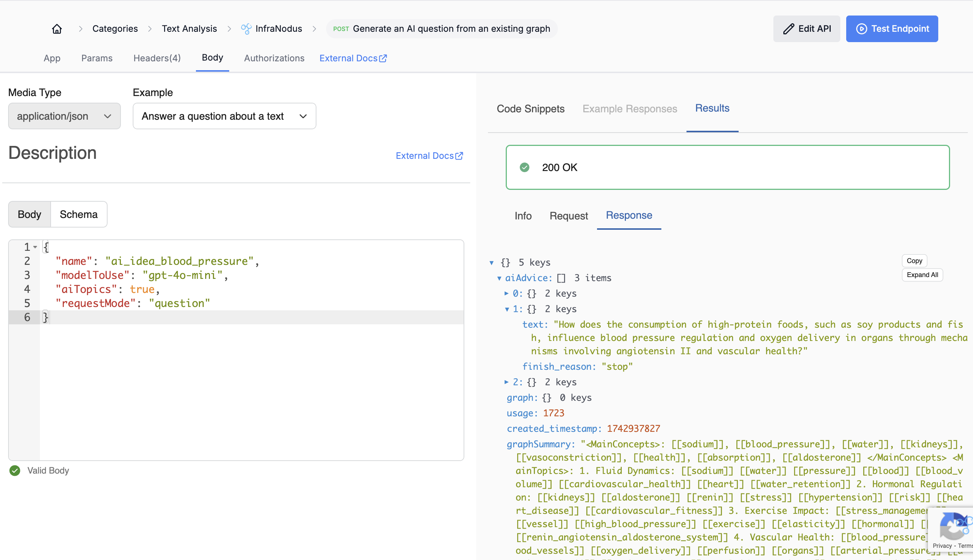Viewport: 973px width, 560px height.
Task: Open the Privacy link in reCAPTCHA badge
Action: tap(942, 546)
